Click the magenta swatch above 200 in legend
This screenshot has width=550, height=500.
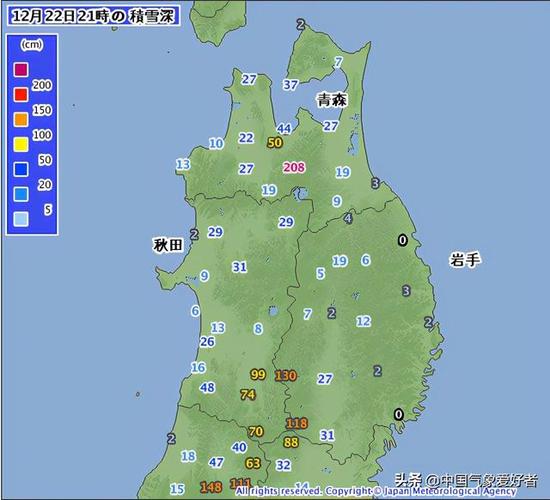click(x=21, y=69)
